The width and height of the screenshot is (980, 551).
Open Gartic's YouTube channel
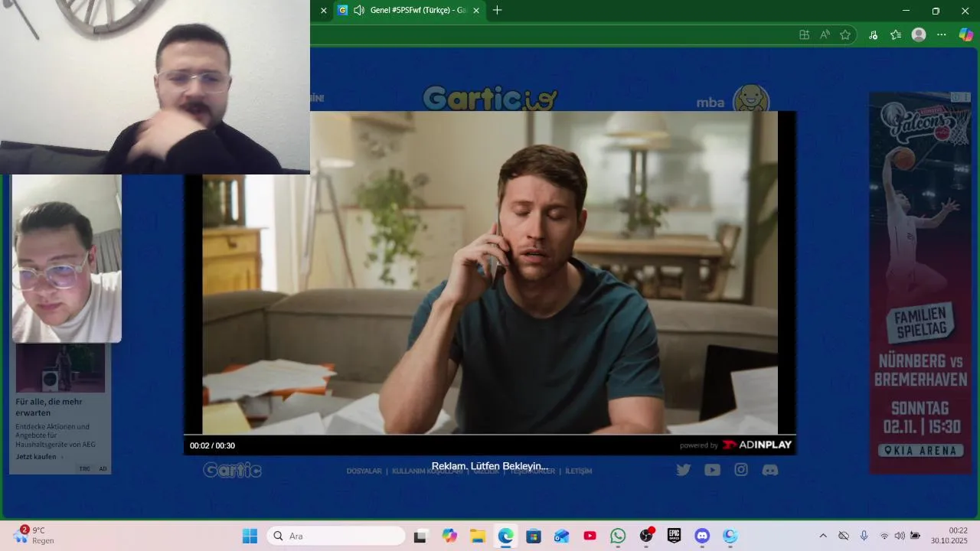point(712,470)
